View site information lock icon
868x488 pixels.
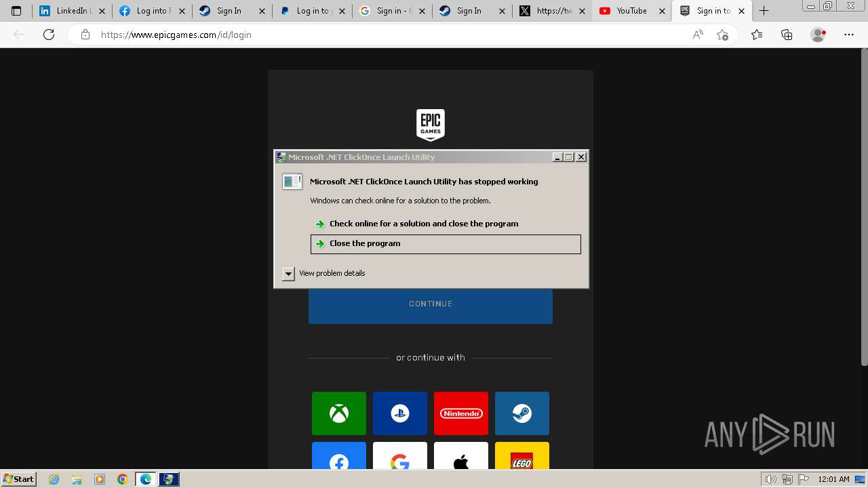(x=85, y=35)
